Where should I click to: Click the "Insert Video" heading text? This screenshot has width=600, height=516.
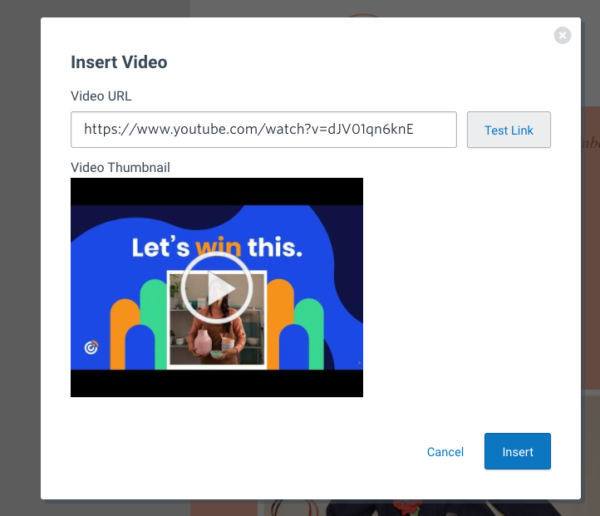pos(119,62)
